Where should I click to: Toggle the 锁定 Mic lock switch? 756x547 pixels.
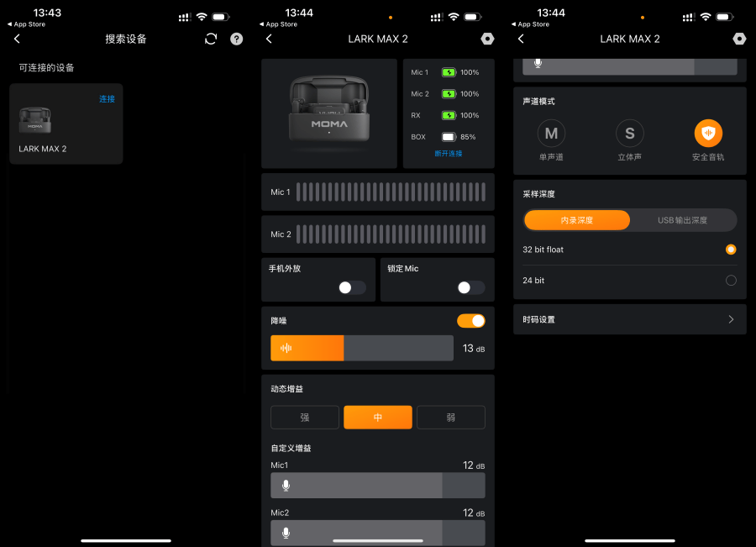[471, 288]
